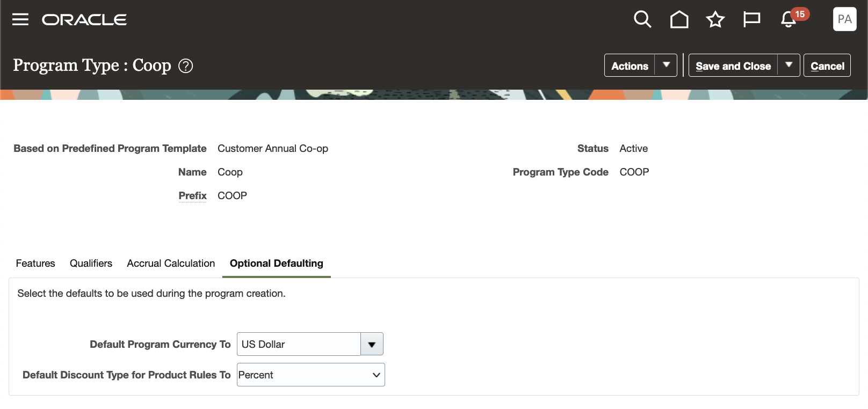This screenshot has width=868, height=409.
Task: Click the Oracle logo
Action: tap(84, 19)
